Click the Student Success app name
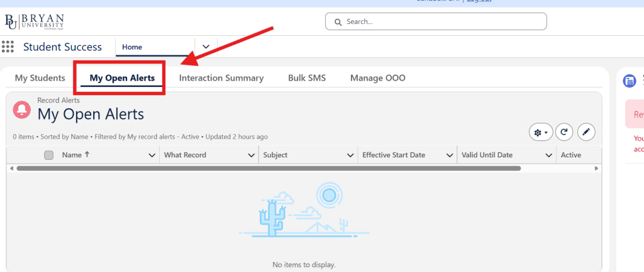This screenshot has height=272, width=644. point(62,47)
